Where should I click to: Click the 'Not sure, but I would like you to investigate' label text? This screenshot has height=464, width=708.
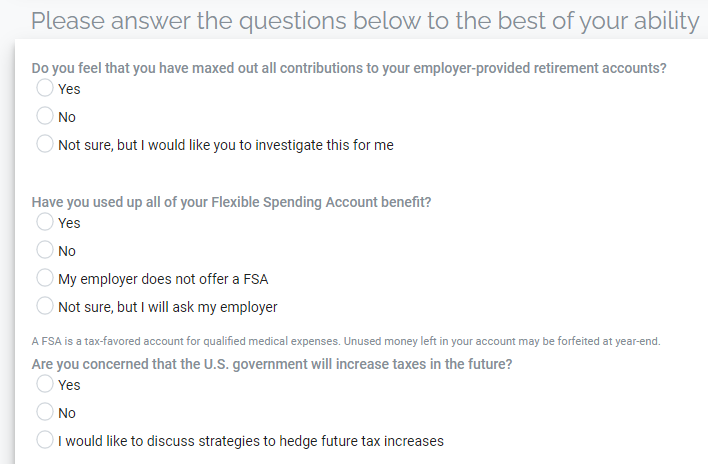pos(226,145)
